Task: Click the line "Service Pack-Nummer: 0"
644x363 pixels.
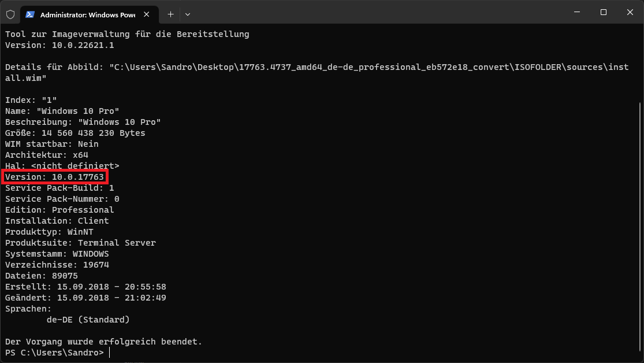Action: 62,199
